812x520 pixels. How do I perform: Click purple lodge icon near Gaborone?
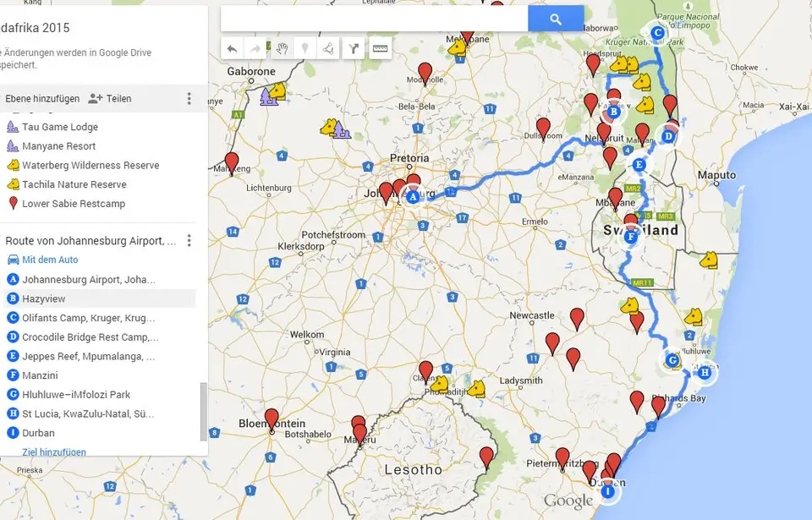coord(267,97)
